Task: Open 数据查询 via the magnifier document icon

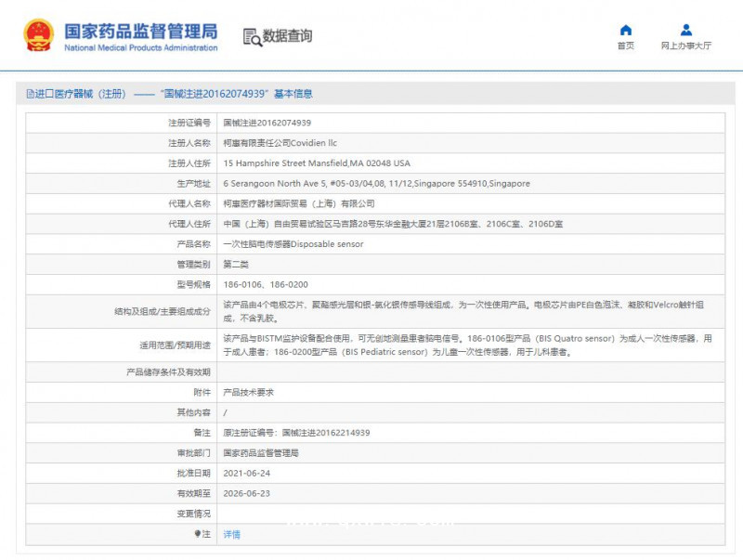Action: pyautogui.click(x=252, y=36)
